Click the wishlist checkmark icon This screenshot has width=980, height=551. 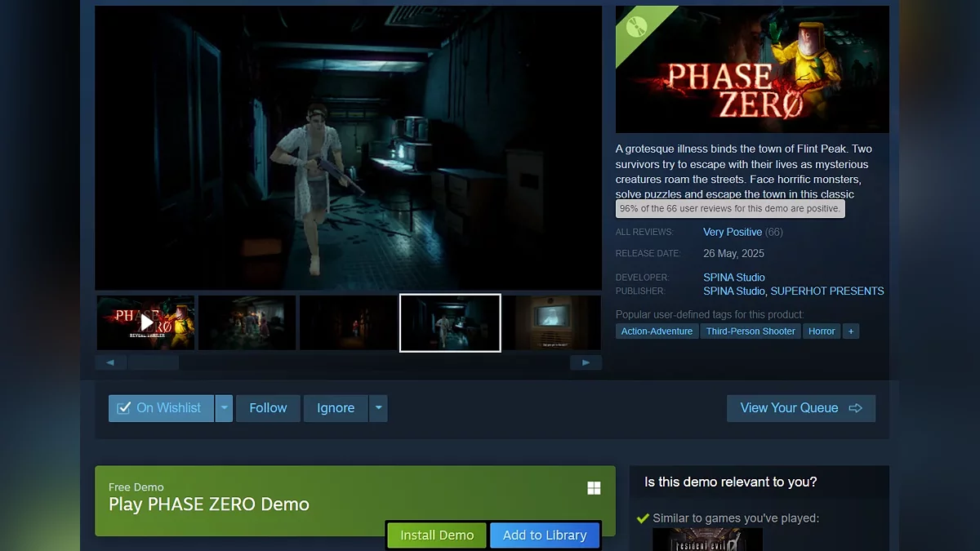(x=124, y=408)
